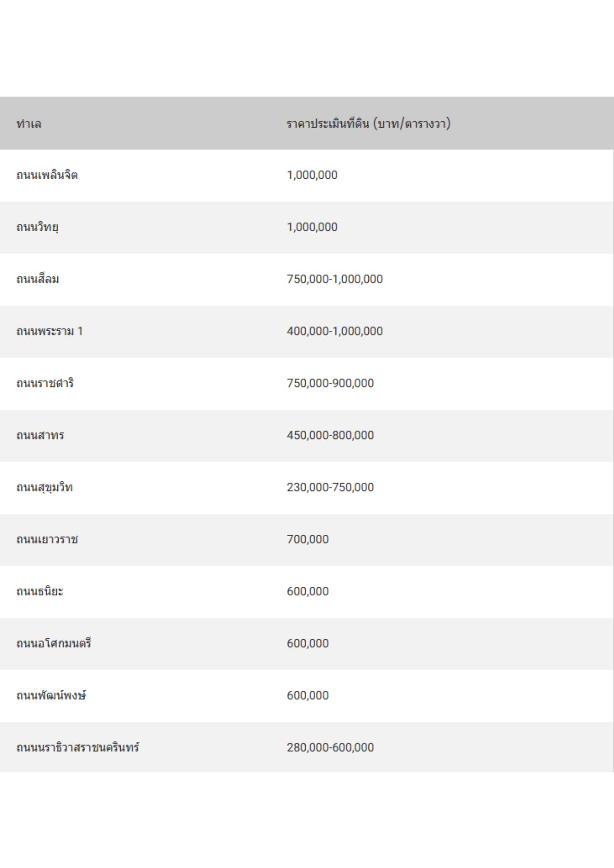
Task: Select the ถนนสาทร row label
Action: click(40, 435)
